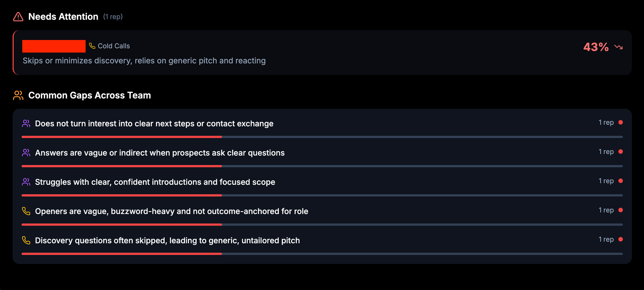644x290 pixels.
Task: Click people icon beside 'Does not turn interest'
Action: 26,123
